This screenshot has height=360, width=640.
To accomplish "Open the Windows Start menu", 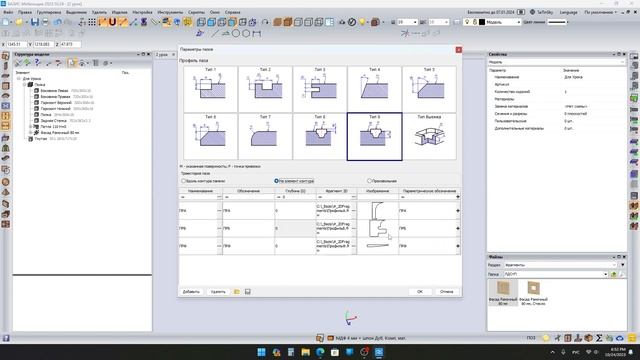I will [262, 352].
